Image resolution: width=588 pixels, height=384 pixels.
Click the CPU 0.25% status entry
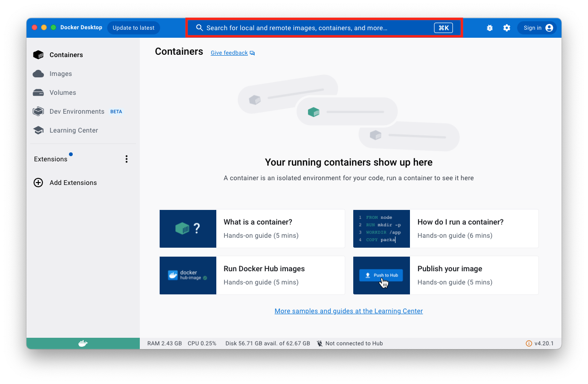coord(202,343)
